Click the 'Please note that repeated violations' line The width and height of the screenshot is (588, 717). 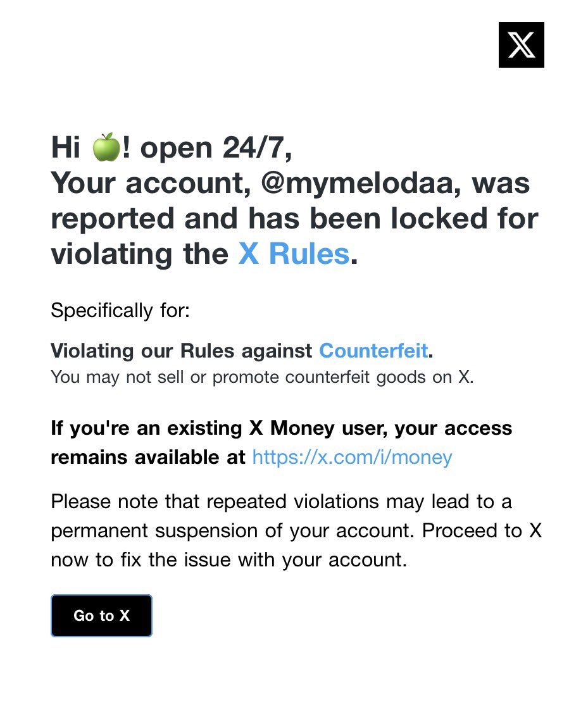pos(281,502)
